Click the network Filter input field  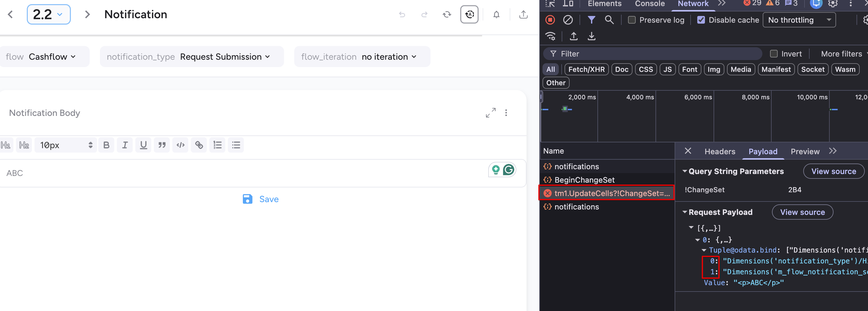tap(657, 54)
